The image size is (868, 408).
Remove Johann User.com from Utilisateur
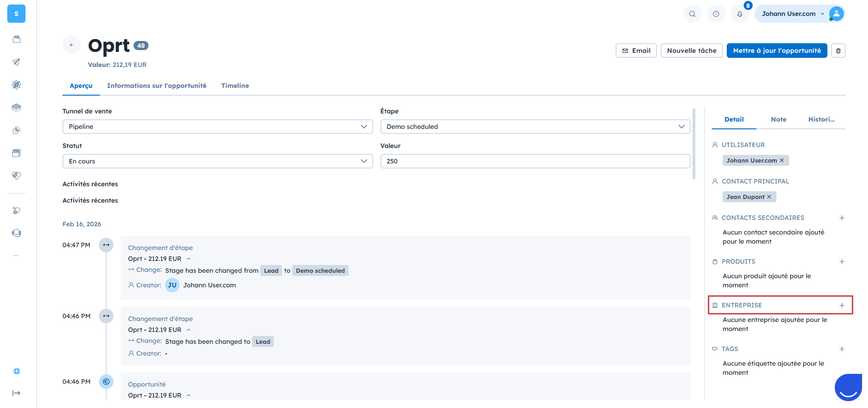tap(782, 160)
